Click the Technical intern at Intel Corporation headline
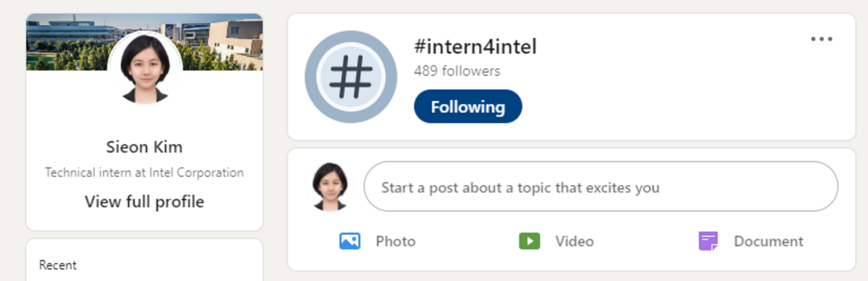This screenshot has height=281, width=868. click(145, 173)
